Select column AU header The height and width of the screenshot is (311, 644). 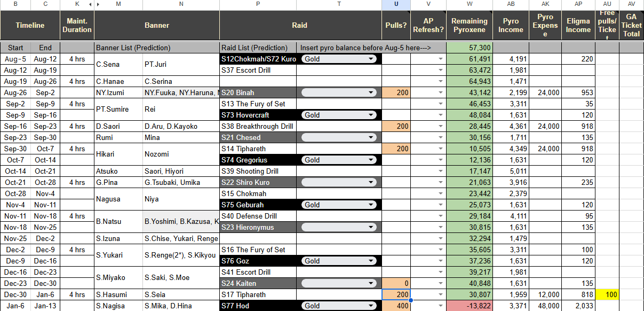point(607,5)
